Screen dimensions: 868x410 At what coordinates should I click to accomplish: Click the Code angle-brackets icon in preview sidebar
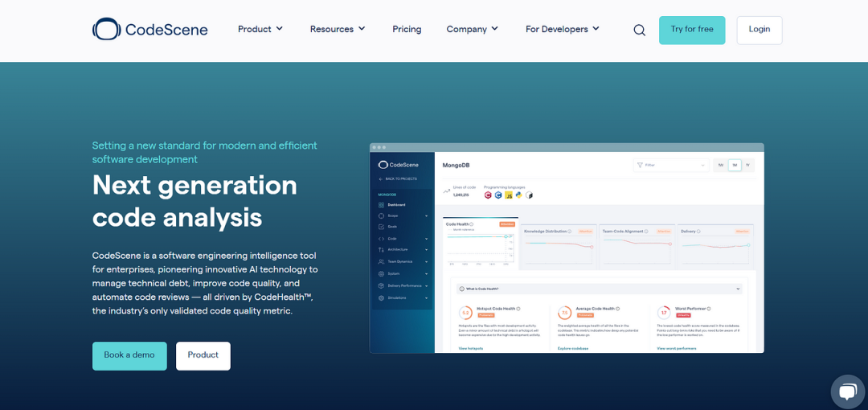(x=381, y=239)
